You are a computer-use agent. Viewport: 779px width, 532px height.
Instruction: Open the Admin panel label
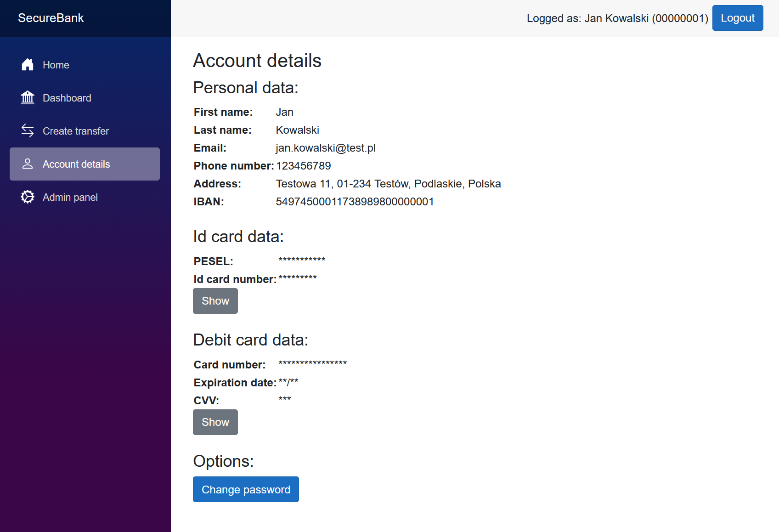pos(70,198)
